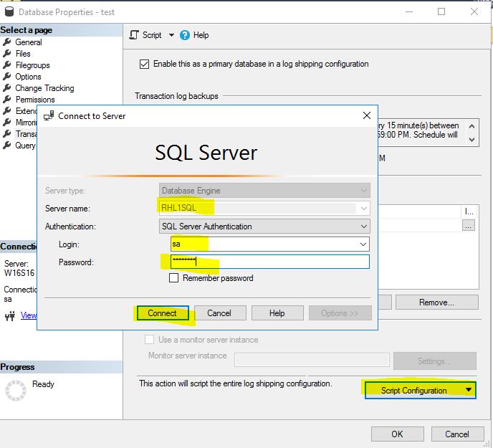Open the Help icon in toolbar

(185, 35)
